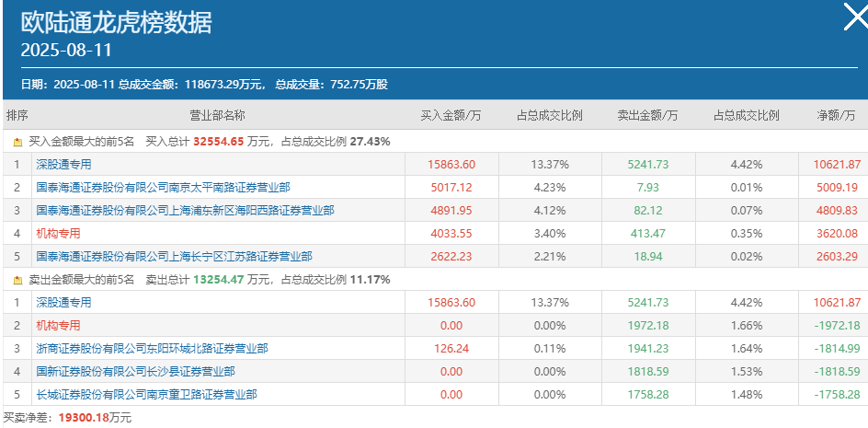Select buy amount 2622.23
Screen dimensions: 868x428
tap(451, 257)
